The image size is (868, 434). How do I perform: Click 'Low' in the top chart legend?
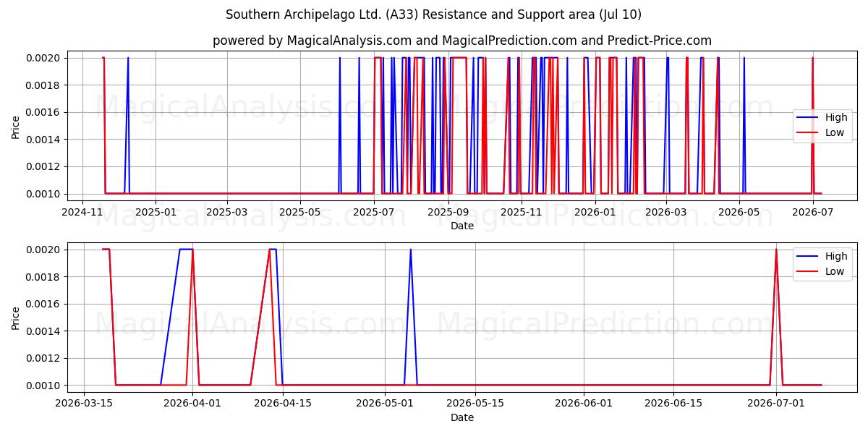click(x=835, y=132)
